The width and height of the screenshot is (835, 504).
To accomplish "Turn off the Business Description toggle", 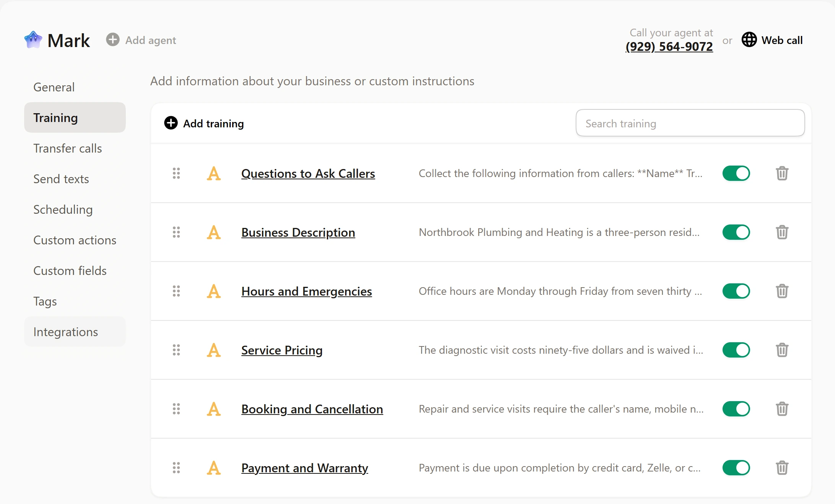I will pyautogui.click(x=736, y=232).
